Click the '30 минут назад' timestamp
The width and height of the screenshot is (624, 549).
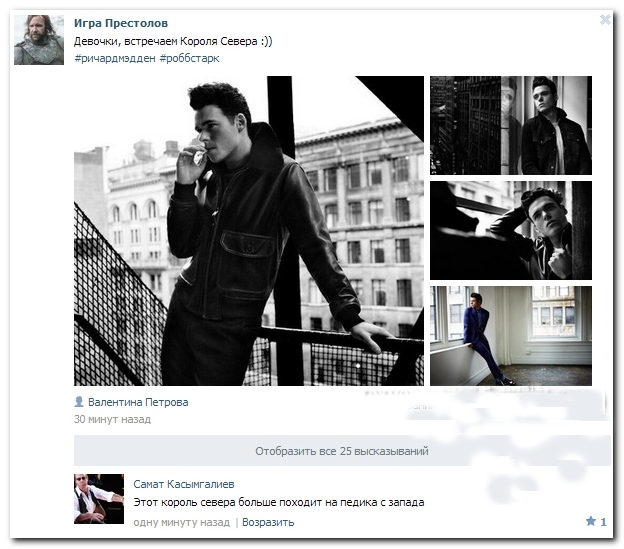(112, 419)
